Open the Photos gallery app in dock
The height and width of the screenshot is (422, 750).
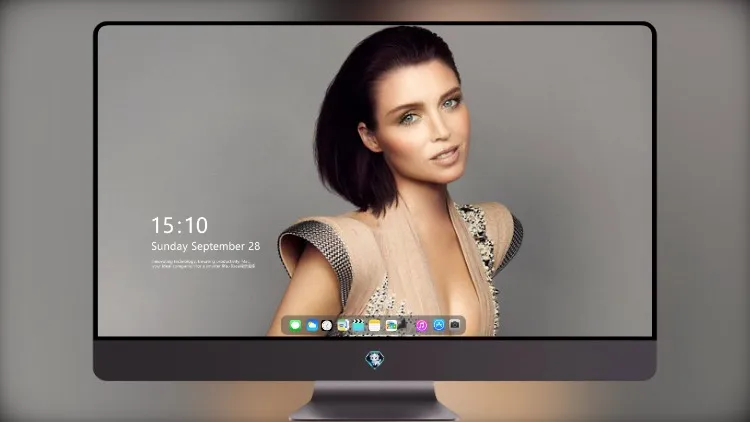[x=391, y=326]
